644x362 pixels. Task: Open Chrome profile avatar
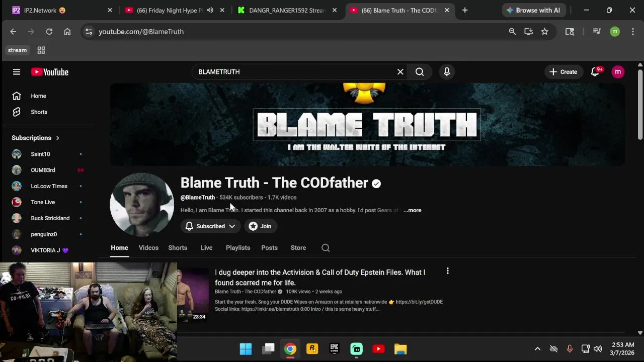click(615, 32)
